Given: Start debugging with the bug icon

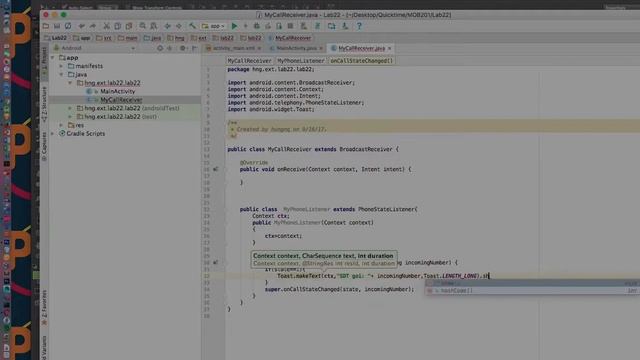Looking at the screenshot, I should tap(257, 26).
